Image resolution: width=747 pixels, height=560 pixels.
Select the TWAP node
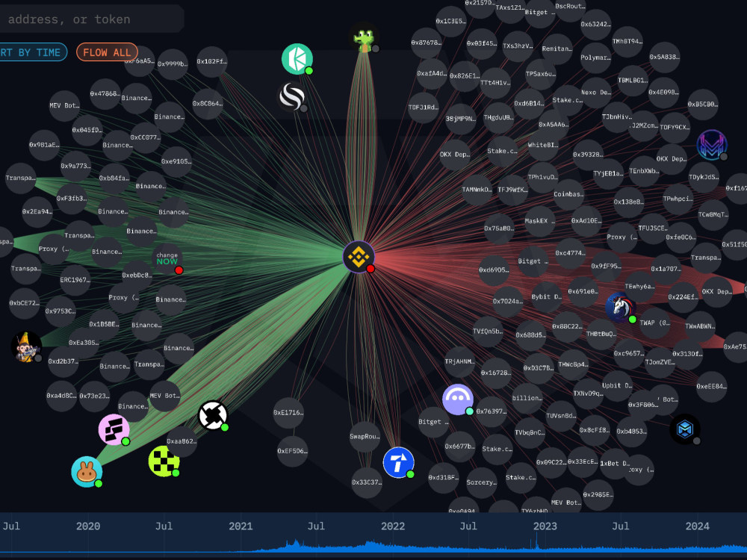(x=654, y=323)
